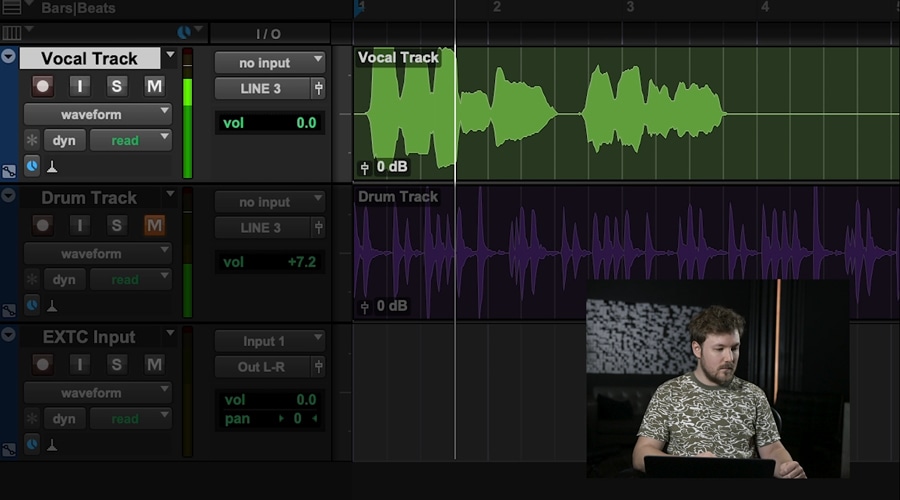
Task: Open the LINE 3 output window fader icon on Vocal Track
Action: (318, 88)
